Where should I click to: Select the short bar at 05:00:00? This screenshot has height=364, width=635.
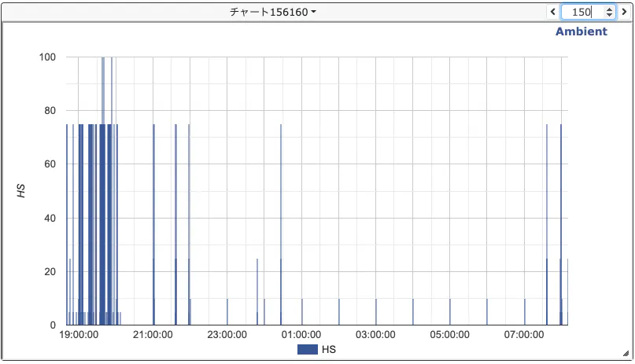pos(450,312)
